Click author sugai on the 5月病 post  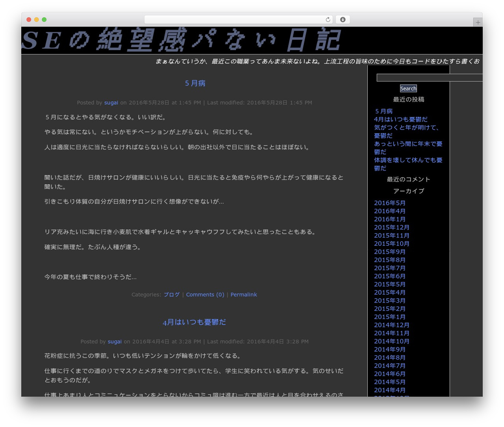tap(111, 103)
